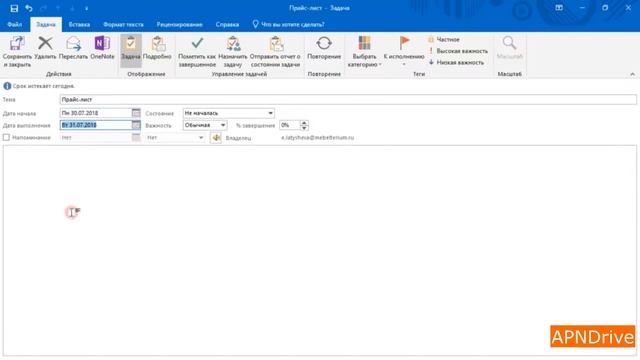Open Выбрать категорию category picker

pos(364,51)
